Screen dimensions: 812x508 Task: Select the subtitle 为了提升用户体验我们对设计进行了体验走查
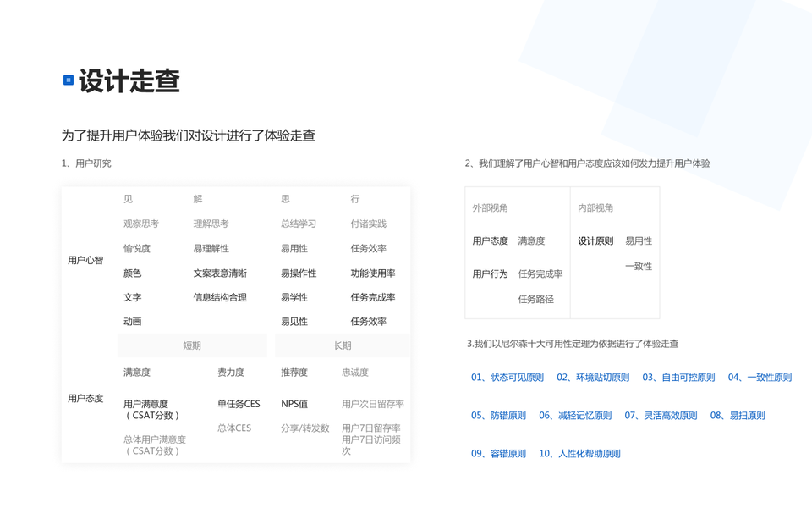coord(189,135)
